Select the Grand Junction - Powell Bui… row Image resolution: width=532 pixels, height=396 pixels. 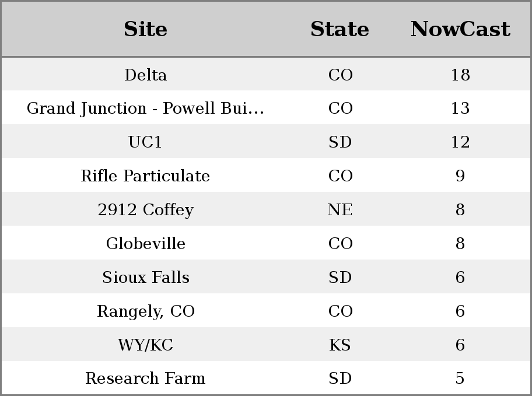pos(266,107)
